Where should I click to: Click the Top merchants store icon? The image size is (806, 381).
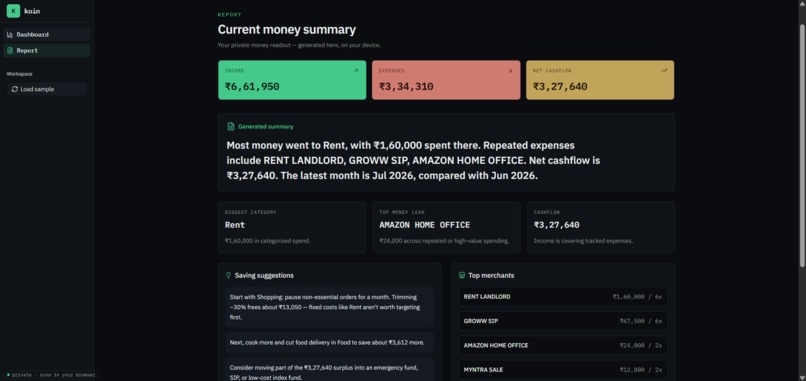462,276
